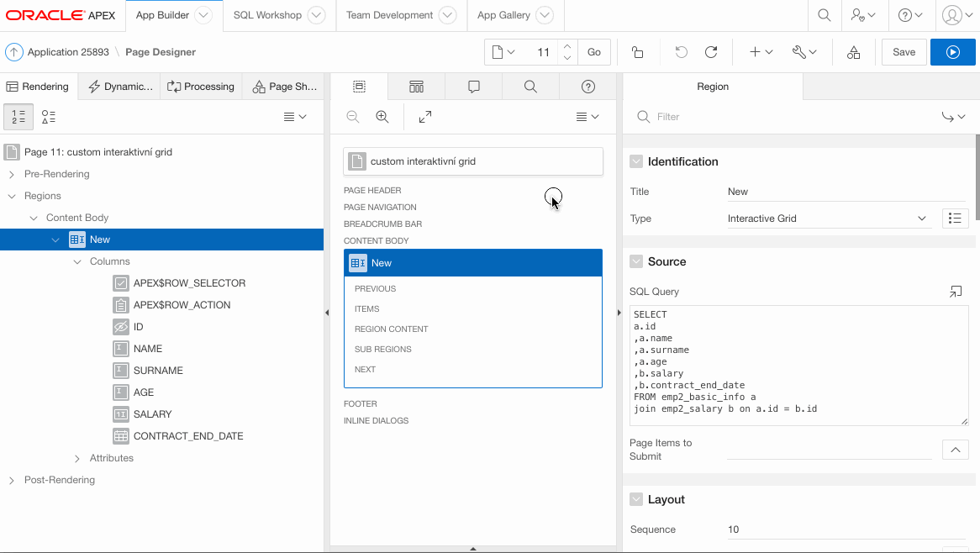980x553 pixels.
Task: Open the SQL Workshop menu tab
Action: point(267,15)
